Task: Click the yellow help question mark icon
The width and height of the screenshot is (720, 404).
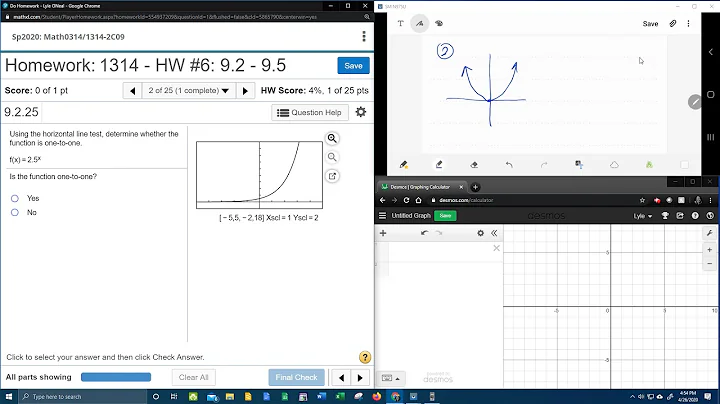Action: click(x=365, y=357)
